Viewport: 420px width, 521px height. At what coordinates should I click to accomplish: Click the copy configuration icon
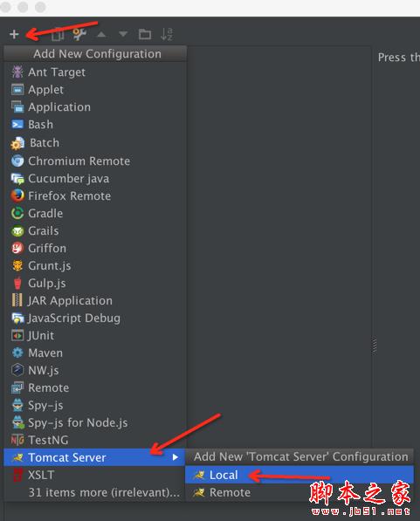tap(58, 34)
